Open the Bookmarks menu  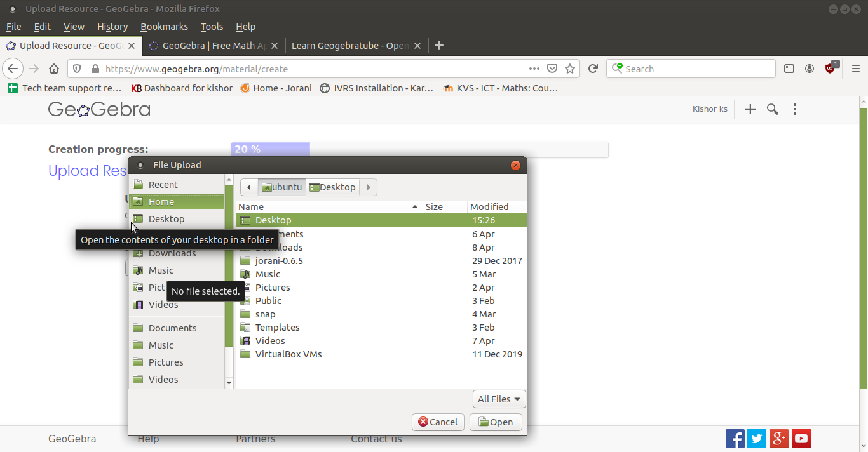click(x=164, y=26)
